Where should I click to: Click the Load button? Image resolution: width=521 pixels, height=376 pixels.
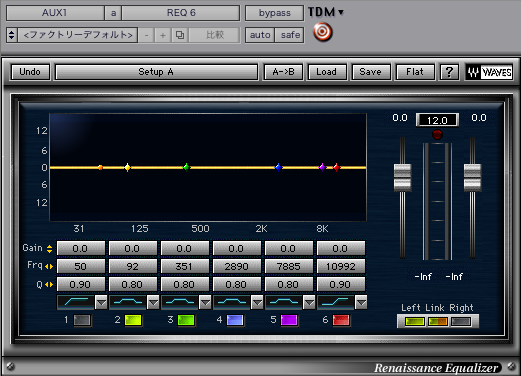[x=327, y=72]
